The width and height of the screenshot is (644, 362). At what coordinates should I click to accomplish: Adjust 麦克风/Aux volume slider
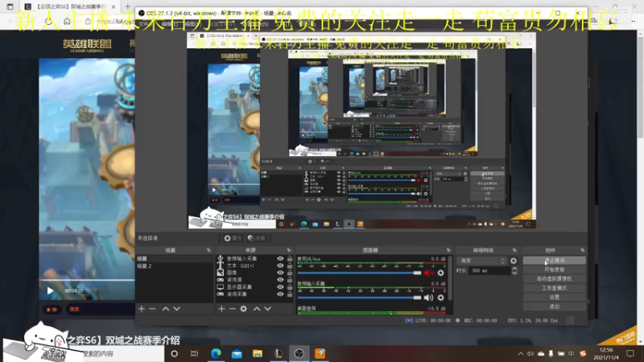click(359, 273)
